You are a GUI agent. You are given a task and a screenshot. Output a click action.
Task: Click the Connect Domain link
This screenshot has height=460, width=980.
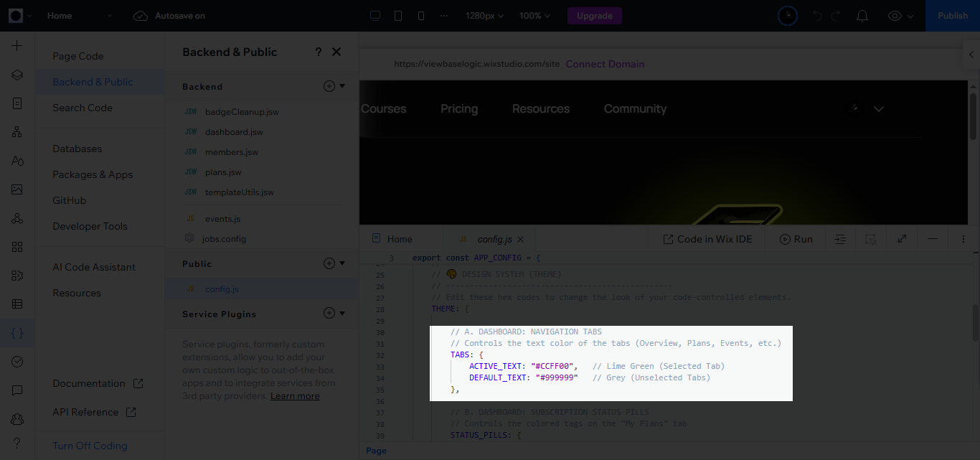(x=605, y=64)
